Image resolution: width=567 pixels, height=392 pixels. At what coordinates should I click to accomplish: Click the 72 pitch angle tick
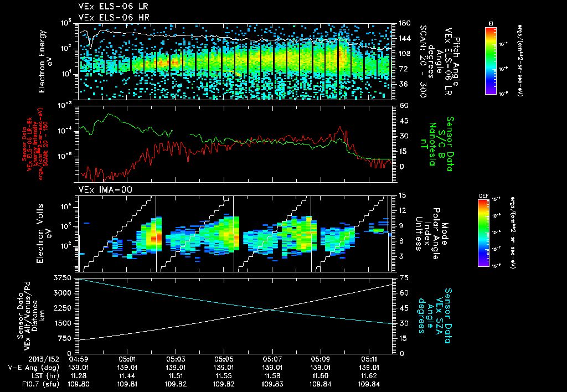pyautogui.click(x=404, y=69)
